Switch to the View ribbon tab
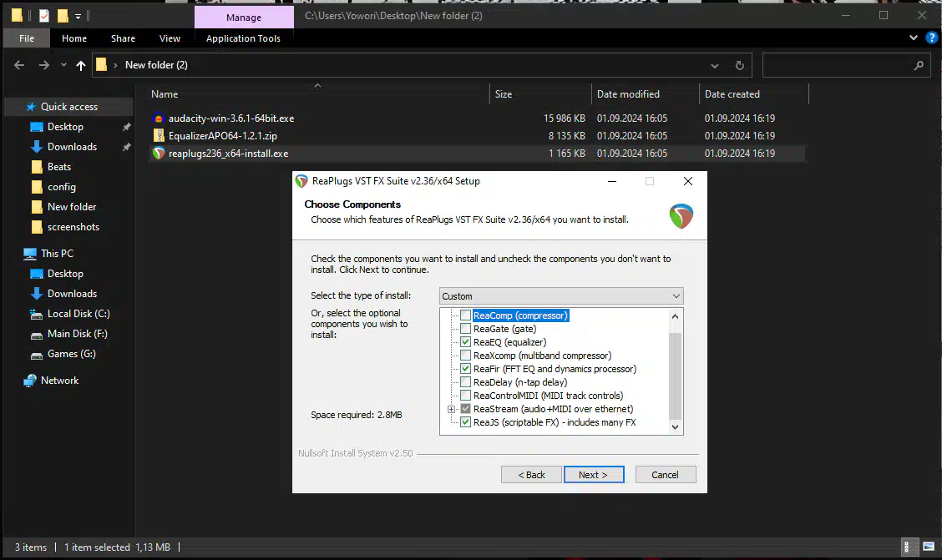 click(170, 38)
